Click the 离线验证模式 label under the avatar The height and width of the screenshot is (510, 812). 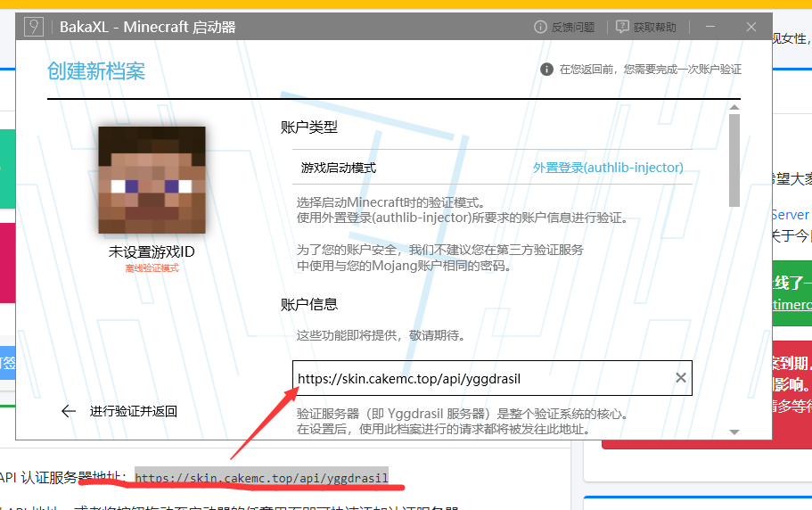click(x=152, y=268)
